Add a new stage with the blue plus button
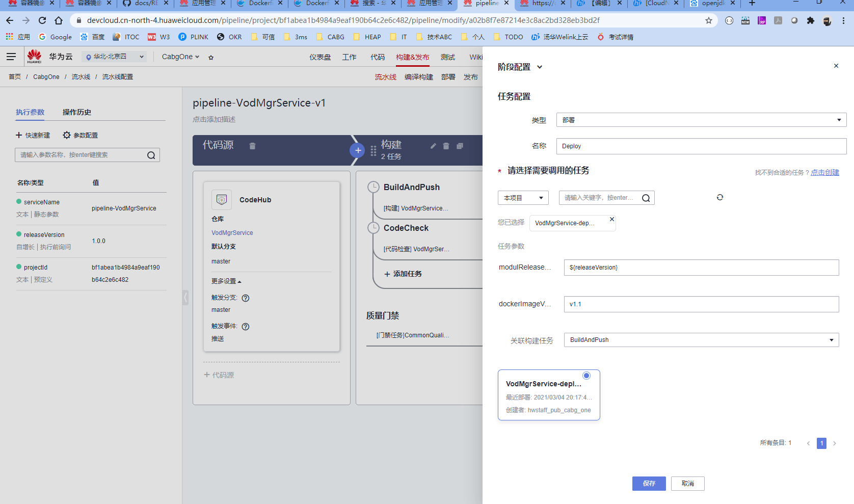Screen dimensions: 854x504 click(358, 150)
